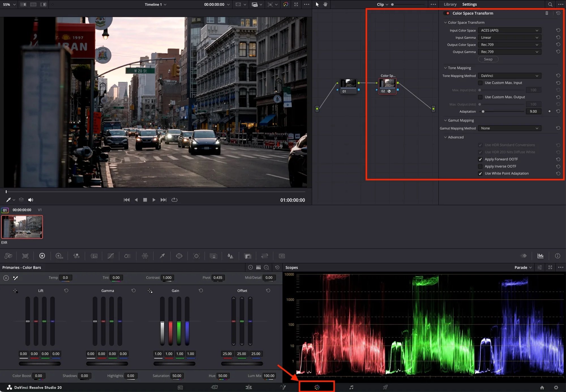The image size is (566, 392).
Task: Jump to the first frame
Action: point(127,200)
